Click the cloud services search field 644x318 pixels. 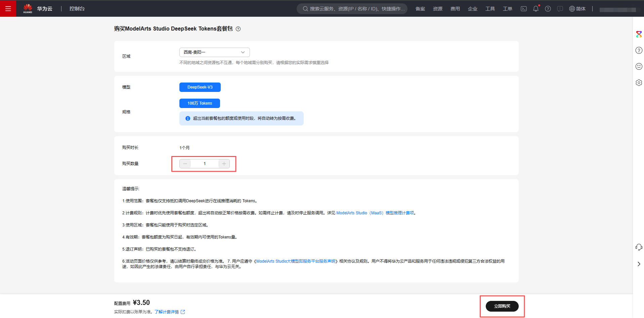352,9
